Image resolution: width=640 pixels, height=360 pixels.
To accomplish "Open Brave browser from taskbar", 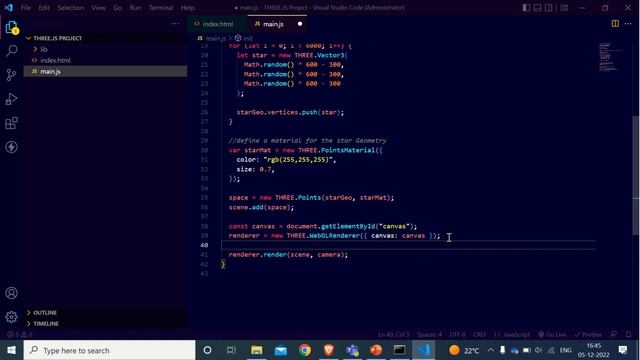I will tap(329, 350).
